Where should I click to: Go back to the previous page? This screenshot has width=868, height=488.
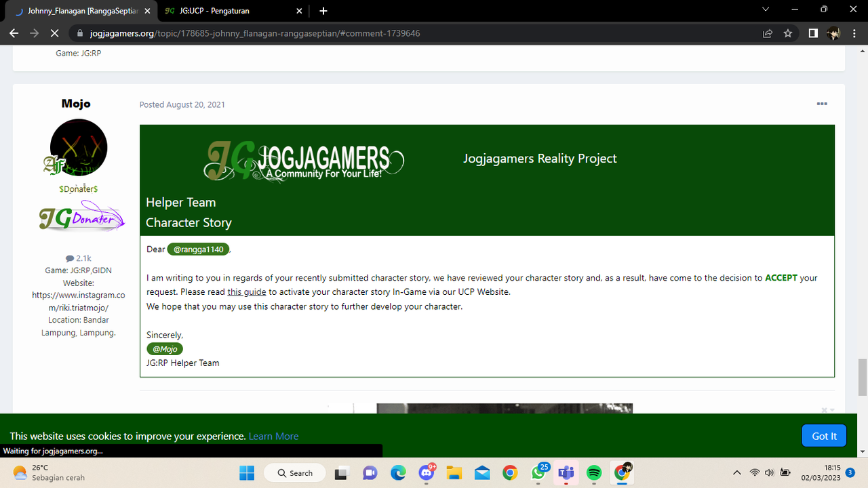14,33
